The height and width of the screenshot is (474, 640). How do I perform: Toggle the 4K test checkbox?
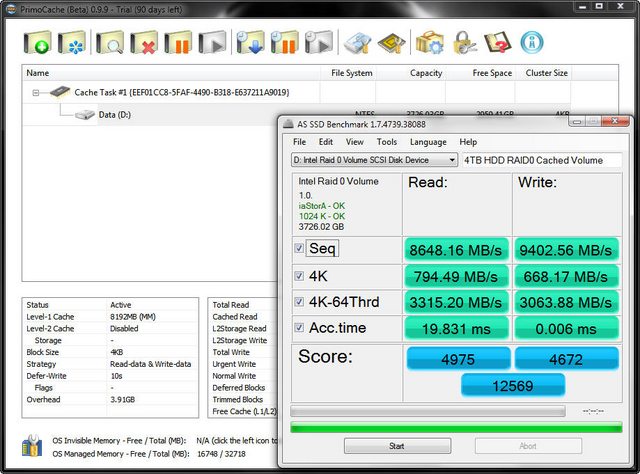[x=299, y=276]
